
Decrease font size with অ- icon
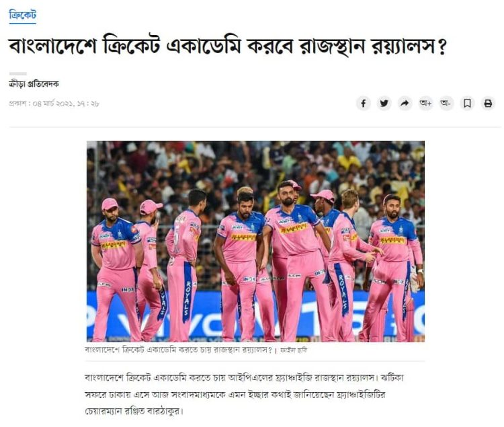coord(446,103)
